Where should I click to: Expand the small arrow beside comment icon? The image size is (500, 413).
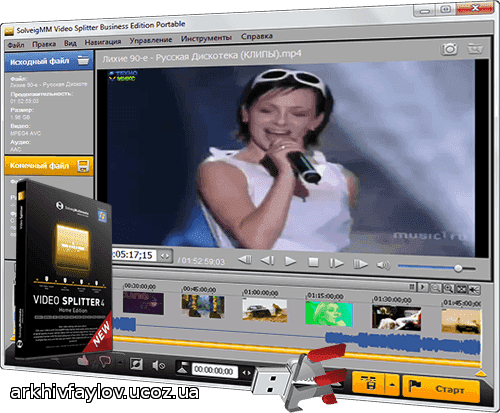(x=120, y=363)
